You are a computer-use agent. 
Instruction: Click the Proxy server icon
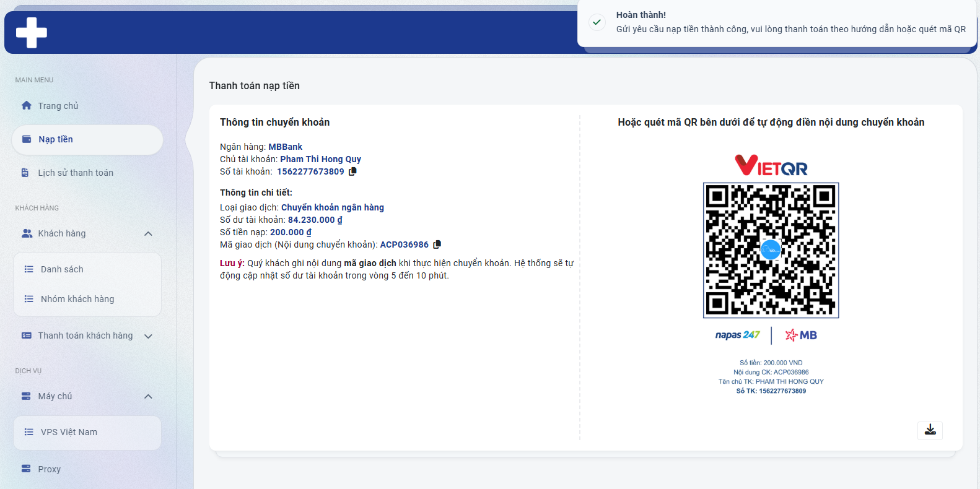tap(26, 469)
